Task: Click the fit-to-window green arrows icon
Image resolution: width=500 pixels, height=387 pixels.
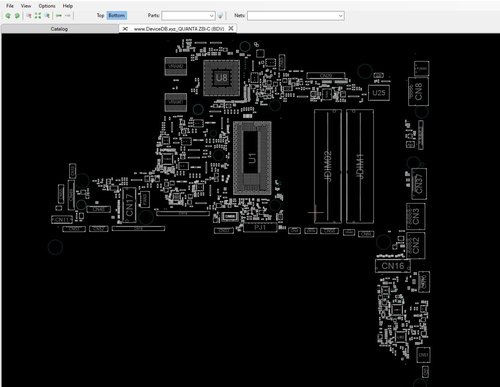Action: tap(38, 16)
